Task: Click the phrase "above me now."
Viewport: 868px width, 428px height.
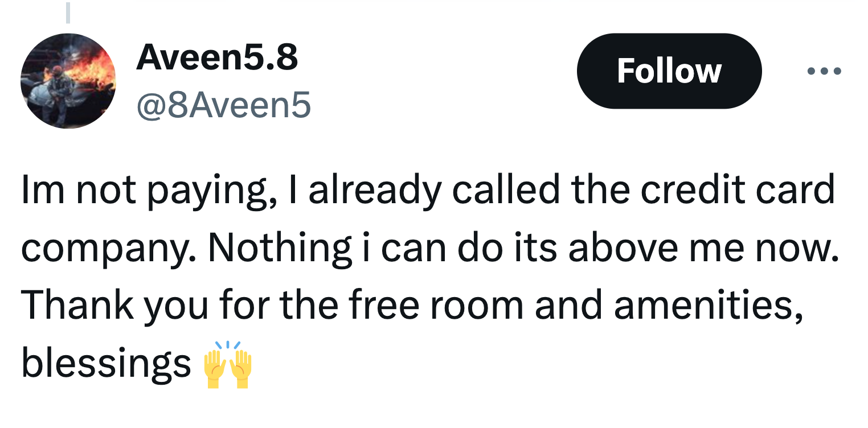Action: (x=703, y=248)
